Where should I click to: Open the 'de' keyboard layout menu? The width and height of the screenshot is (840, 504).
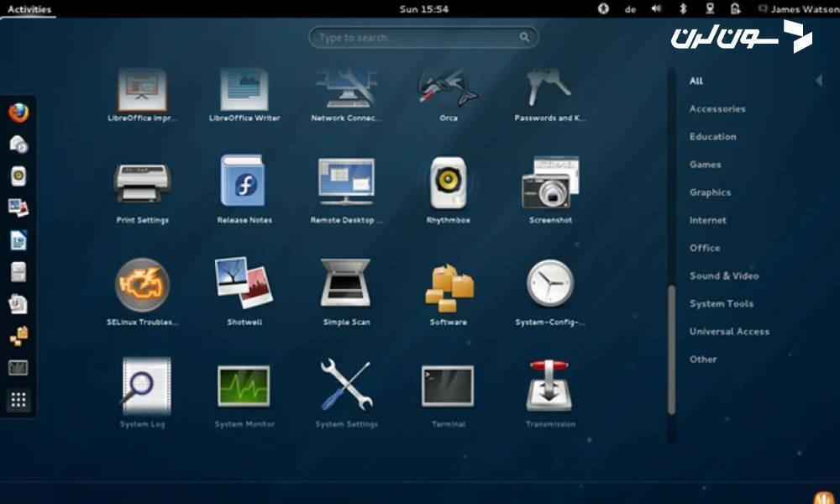coord(631,9)
